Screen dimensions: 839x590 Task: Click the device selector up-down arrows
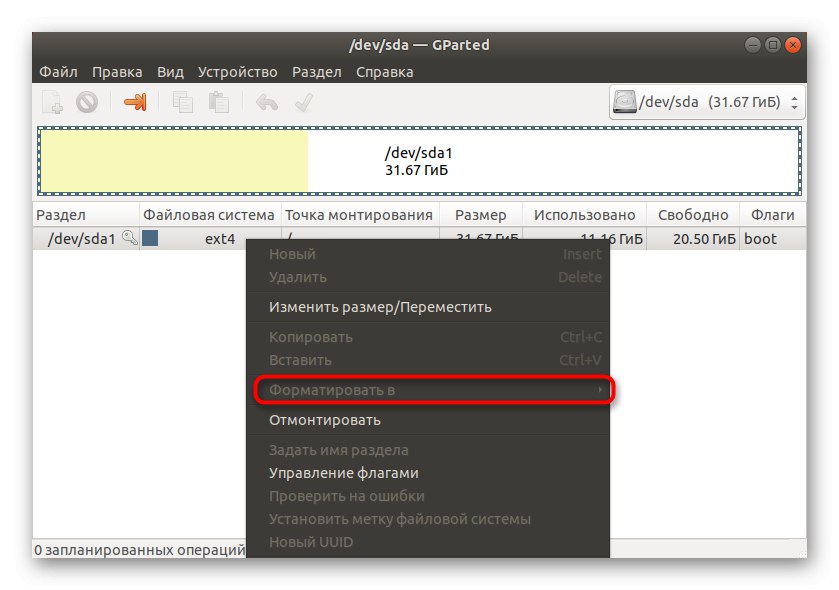(795, 102)
